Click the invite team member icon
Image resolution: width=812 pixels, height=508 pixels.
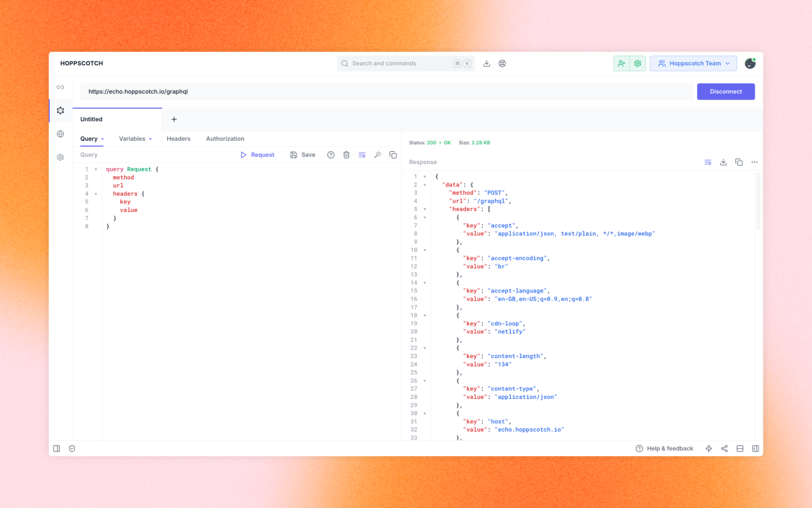(x=622, y=63)
